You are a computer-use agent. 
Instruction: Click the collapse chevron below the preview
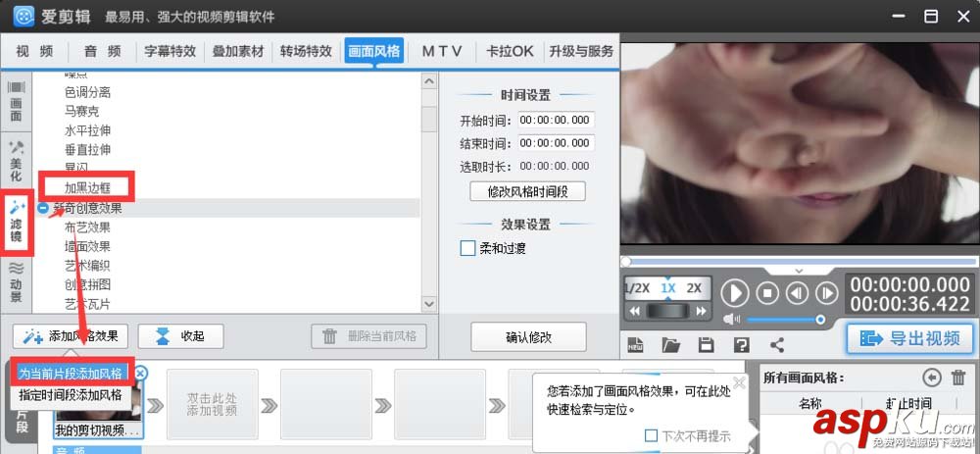798,271
